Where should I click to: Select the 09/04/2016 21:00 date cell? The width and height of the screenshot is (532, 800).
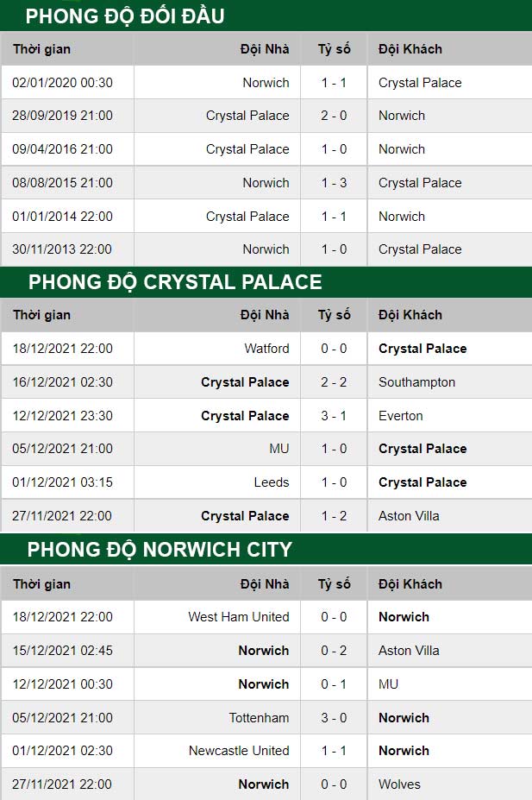(63, 149)
